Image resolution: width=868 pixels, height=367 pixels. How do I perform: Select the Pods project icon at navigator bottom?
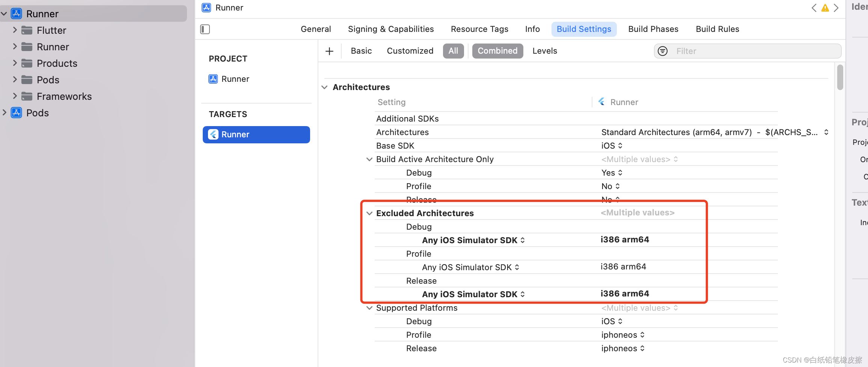[17, 113]
